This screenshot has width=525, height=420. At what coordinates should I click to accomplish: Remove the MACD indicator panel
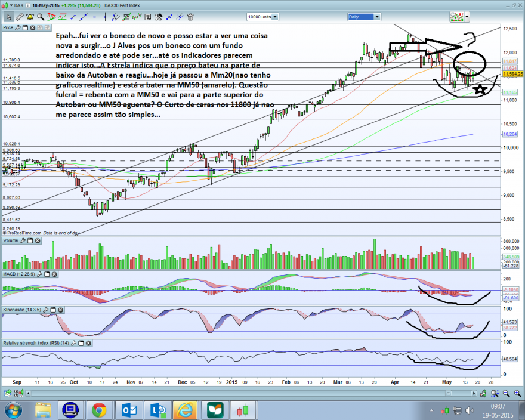(54, 274)
